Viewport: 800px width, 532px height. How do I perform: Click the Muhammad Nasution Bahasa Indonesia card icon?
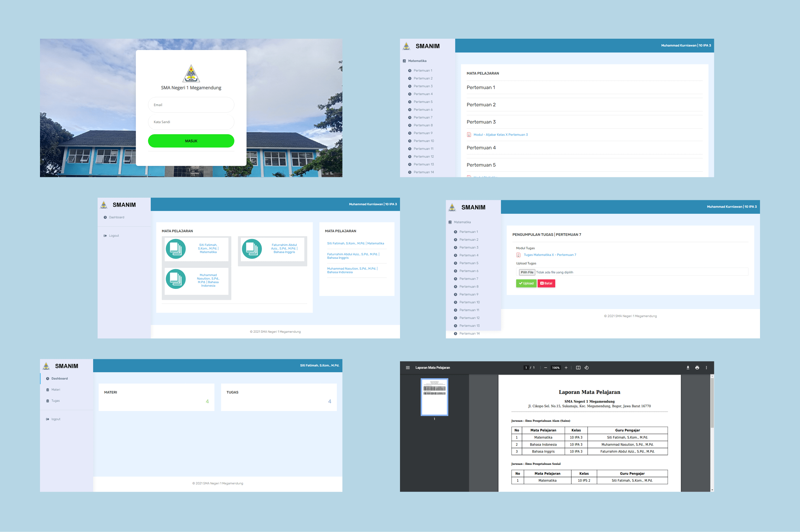click(175, 279)
